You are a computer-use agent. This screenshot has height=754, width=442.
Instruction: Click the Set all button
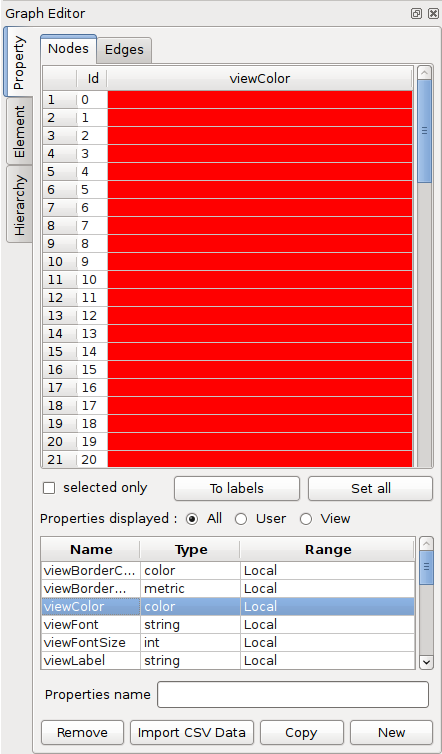(370, 489)
